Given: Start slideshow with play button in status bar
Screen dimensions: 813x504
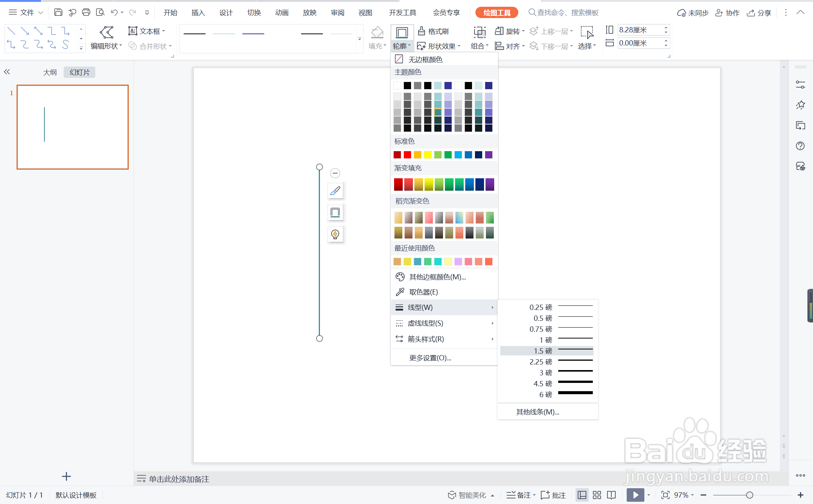Looking at the screenshot, I should (635, 495).
